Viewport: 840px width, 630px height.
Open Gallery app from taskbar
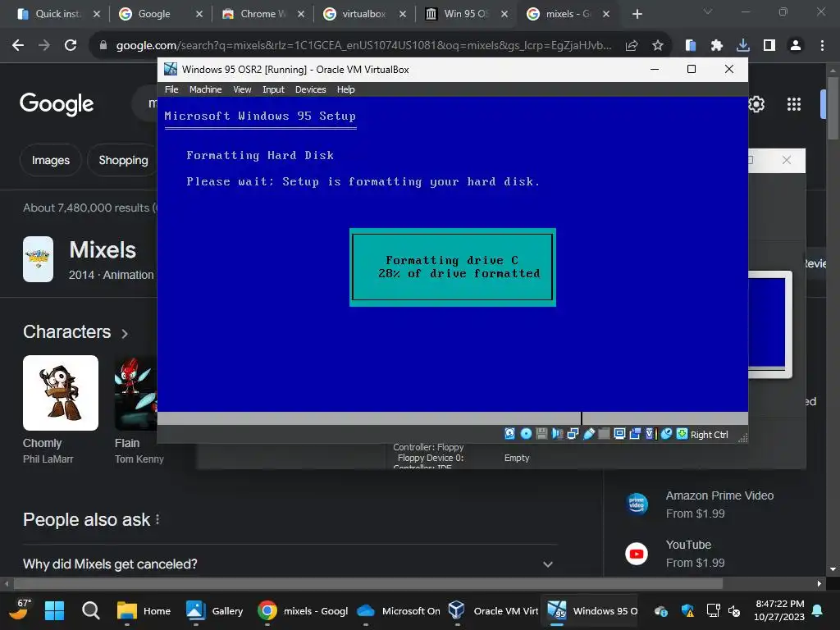[214, 610]
